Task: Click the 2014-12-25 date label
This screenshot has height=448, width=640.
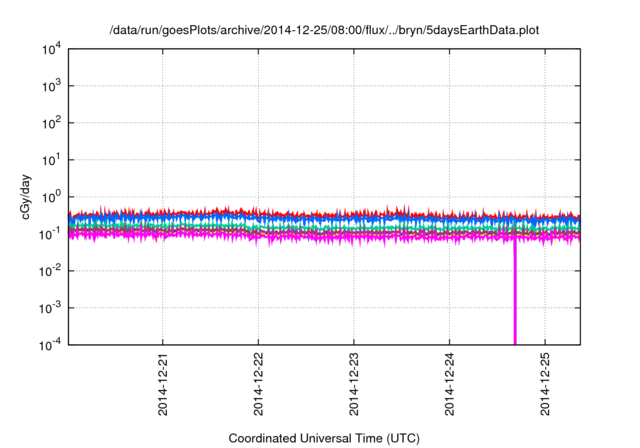Action: tap(545, 384)
